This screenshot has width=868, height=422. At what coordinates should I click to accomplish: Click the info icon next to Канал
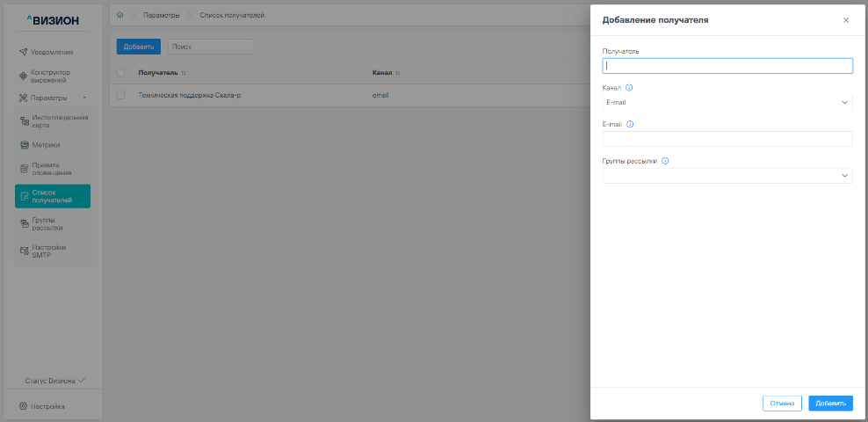(x=629, y=88)
